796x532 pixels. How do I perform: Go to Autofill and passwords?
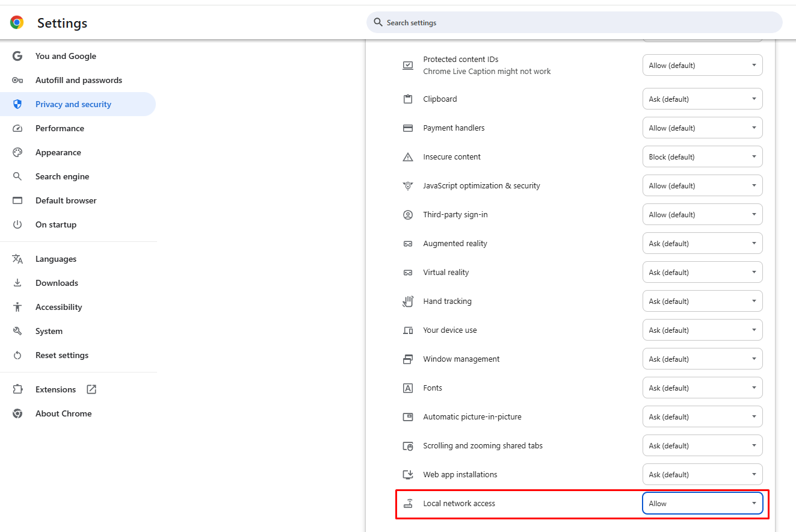pos(78,80)
